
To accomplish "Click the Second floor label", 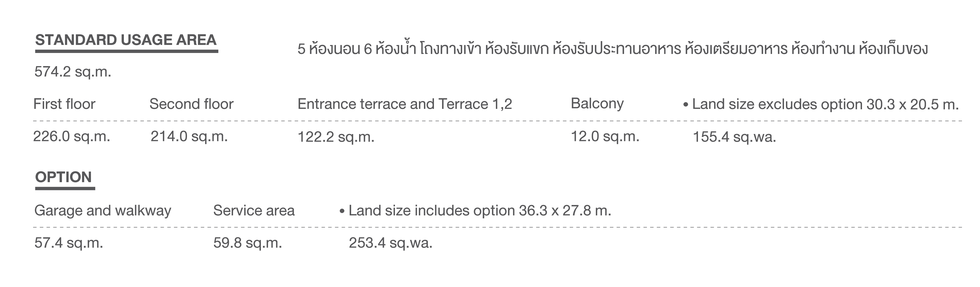I will [191, 104].
